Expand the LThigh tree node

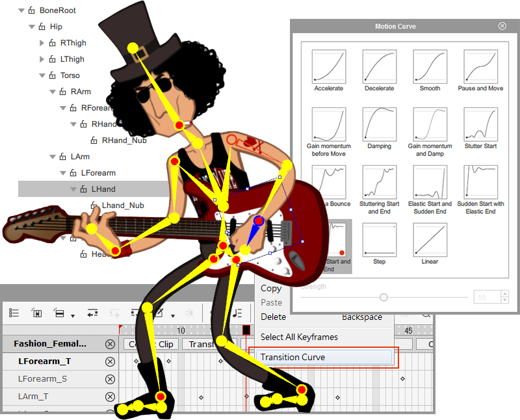point(42,59)
